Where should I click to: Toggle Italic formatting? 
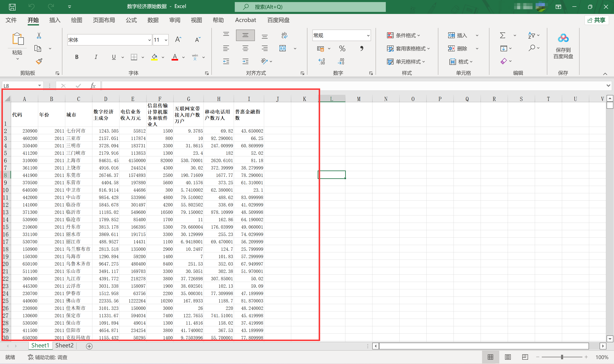(96, 57)
